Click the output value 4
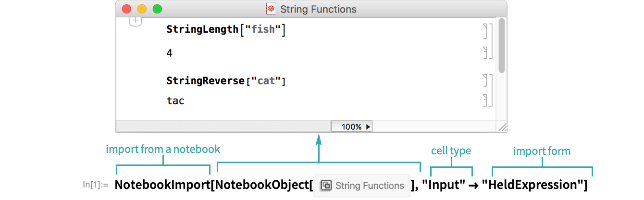This screenshot has height=200, width=644. [169, 53]
